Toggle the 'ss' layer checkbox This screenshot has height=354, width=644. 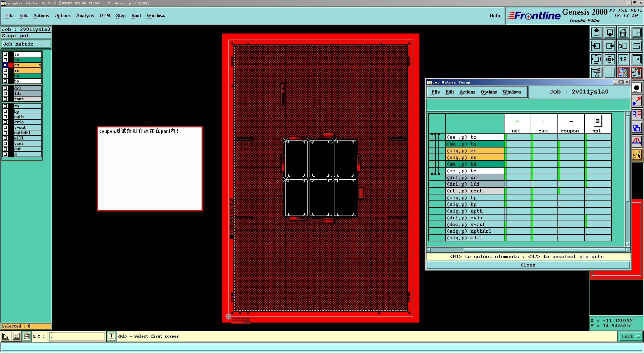[5, 70]
